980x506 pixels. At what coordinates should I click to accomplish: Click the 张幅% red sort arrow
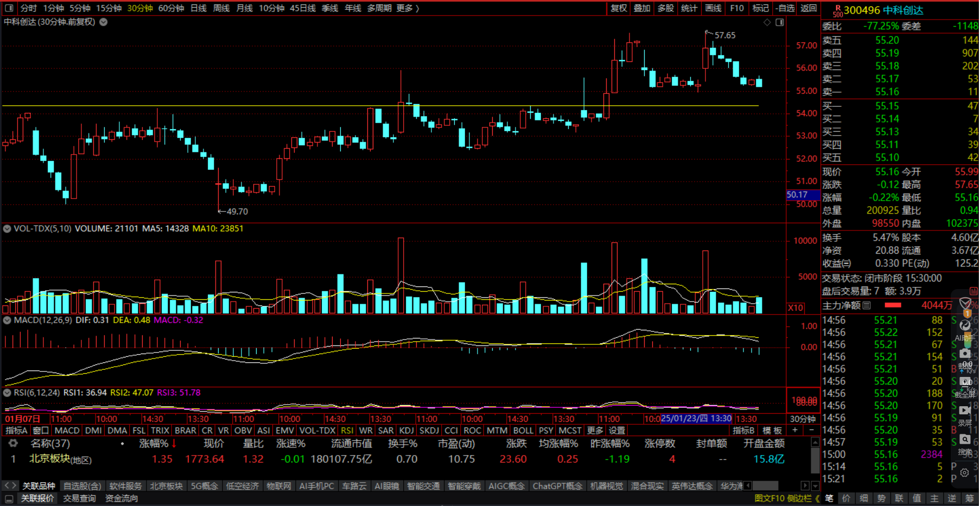[174, 444]
